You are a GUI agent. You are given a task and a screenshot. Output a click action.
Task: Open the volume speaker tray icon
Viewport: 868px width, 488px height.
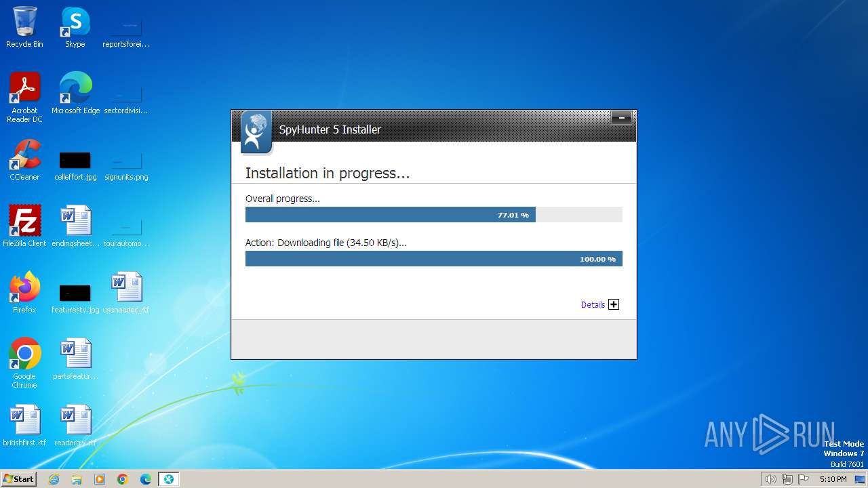(x=771, y=479)
